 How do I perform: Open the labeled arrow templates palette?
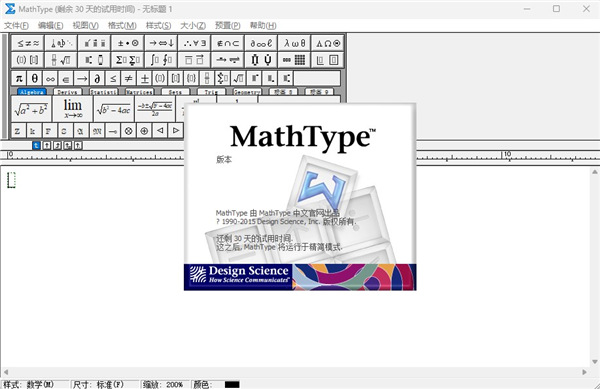click(x=228, y=60)
